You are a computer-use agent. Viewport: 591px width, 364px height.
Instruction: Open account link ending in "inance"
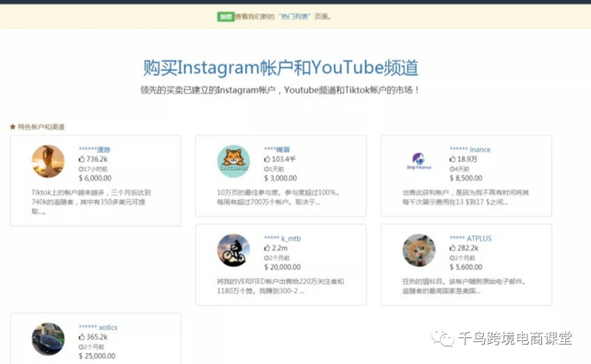[x=470, y=149]
